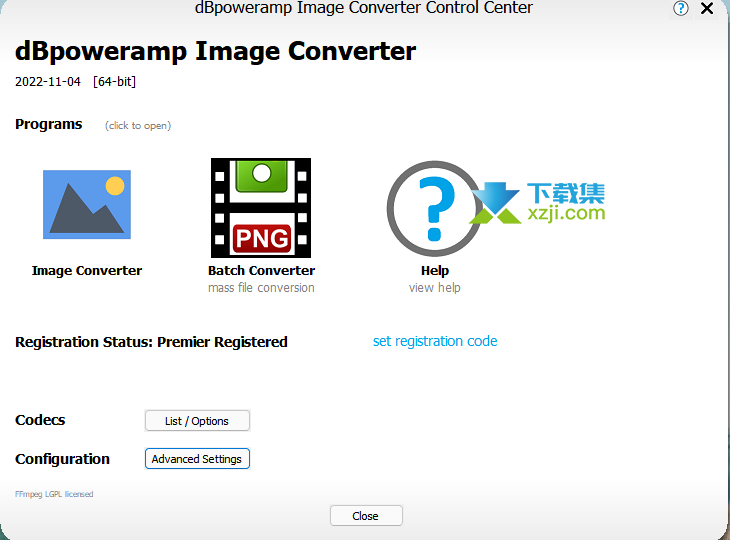Close the Control Center window with X

[707, 8]
